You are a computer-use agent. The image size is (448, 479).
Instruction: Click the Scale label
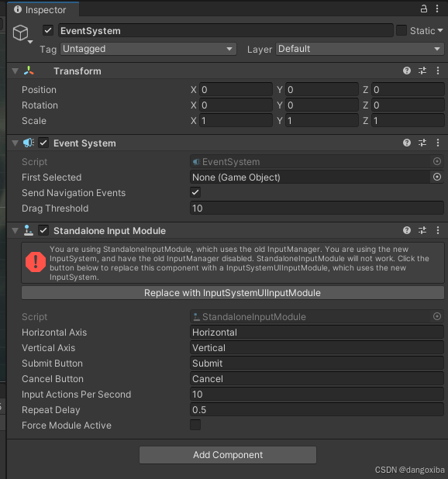coord(34,121)
